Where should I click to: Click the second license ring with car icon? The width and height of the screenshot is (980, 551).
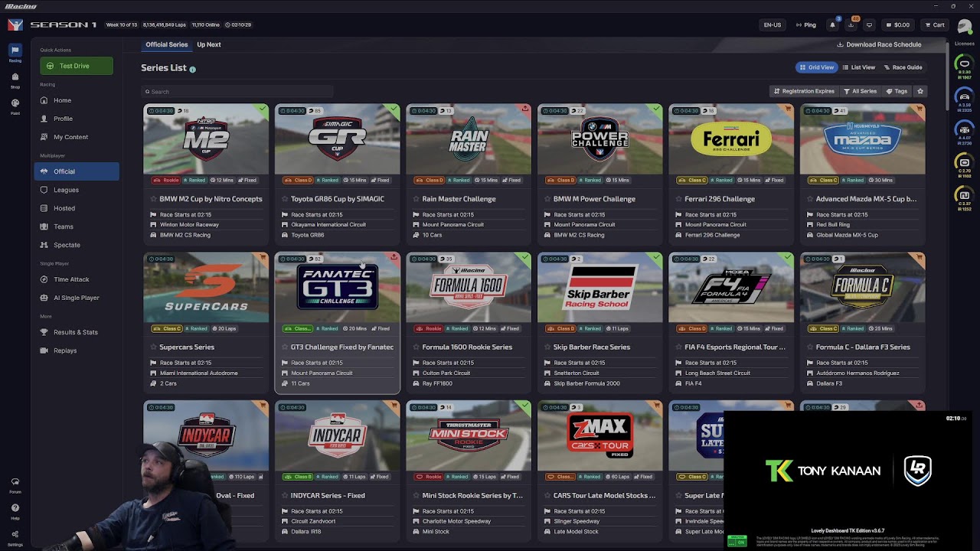[965, 96]
